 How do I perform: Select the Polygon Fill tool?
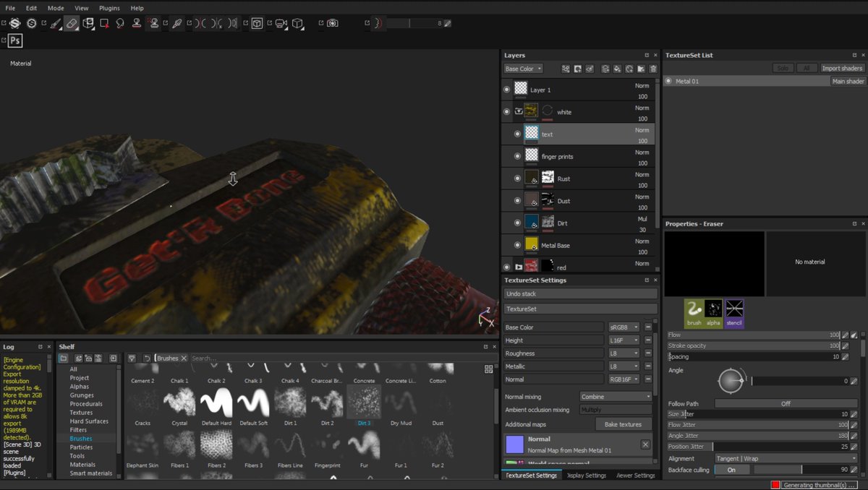click(105, 23)
